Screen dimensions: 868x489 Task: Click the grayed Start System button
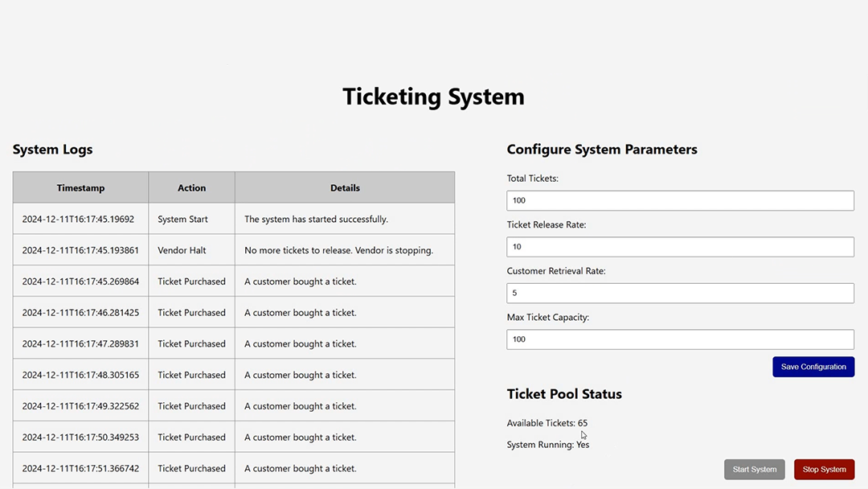(754, 470)
